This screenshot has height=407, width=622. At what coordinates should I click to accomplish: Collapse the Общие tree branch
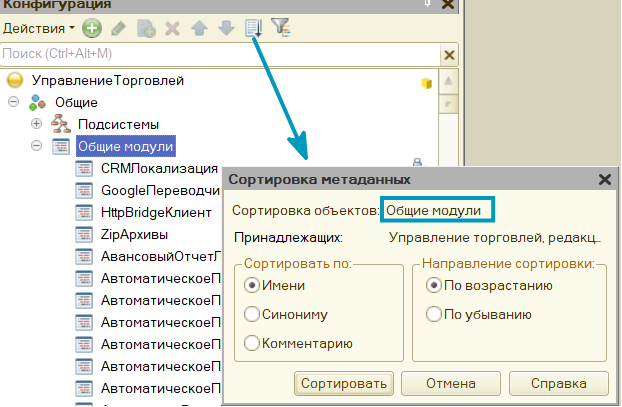click(x=13, y=102)
